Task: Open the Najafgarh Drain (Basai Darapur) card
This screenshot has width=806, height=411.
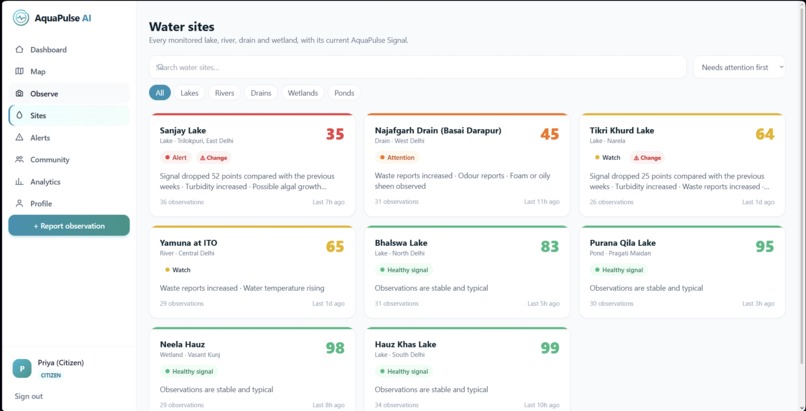Action: [x=467, y=165]
